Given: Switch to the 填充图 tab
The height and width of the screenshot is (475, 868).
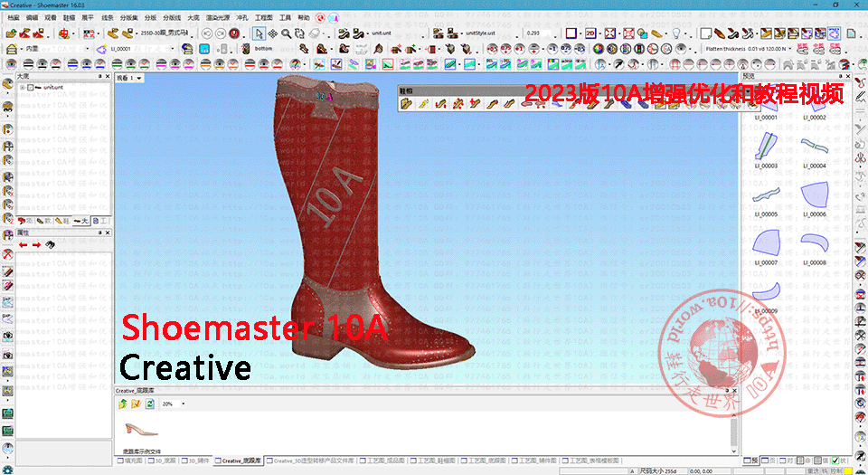Looking at the screenshot, I should click(130, 461).
